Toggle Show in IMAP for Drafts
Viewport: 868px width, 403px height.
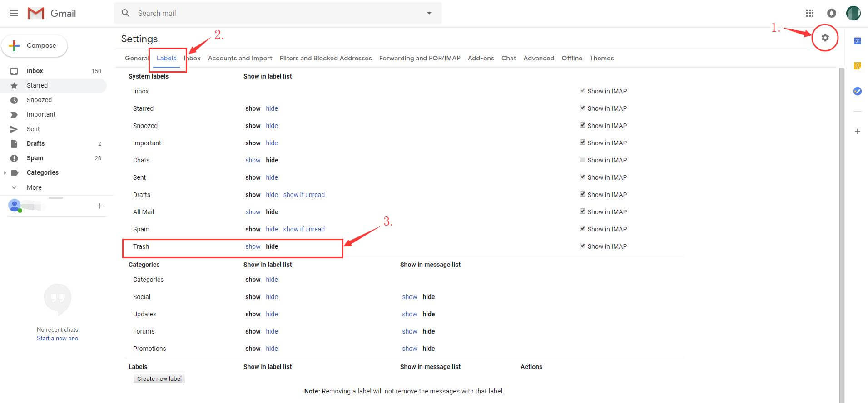(582, 194)
